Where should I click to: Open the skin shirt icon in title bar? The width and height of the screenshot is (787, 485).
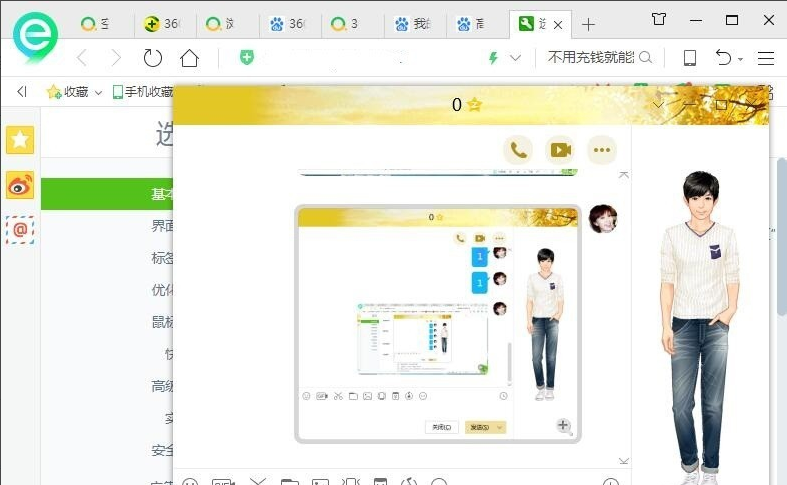659,20
